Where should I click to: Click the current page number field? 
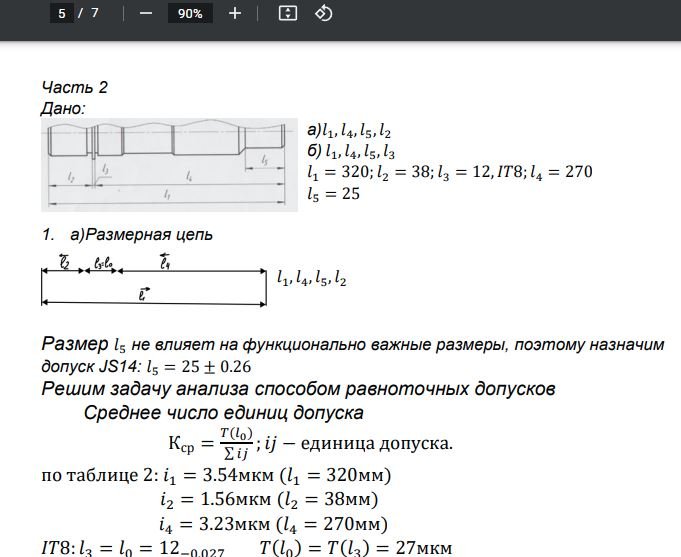[x=62, y=13]
